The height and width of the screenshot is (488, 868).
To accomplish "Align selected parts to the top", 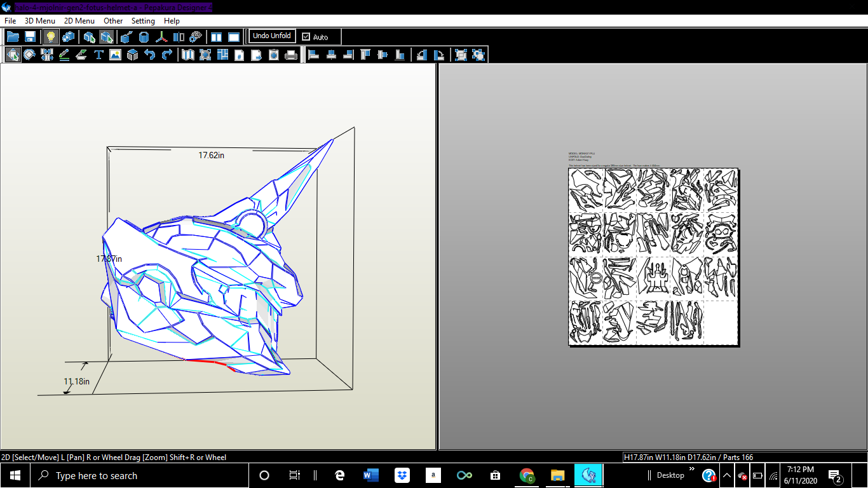I will point(365,55).
